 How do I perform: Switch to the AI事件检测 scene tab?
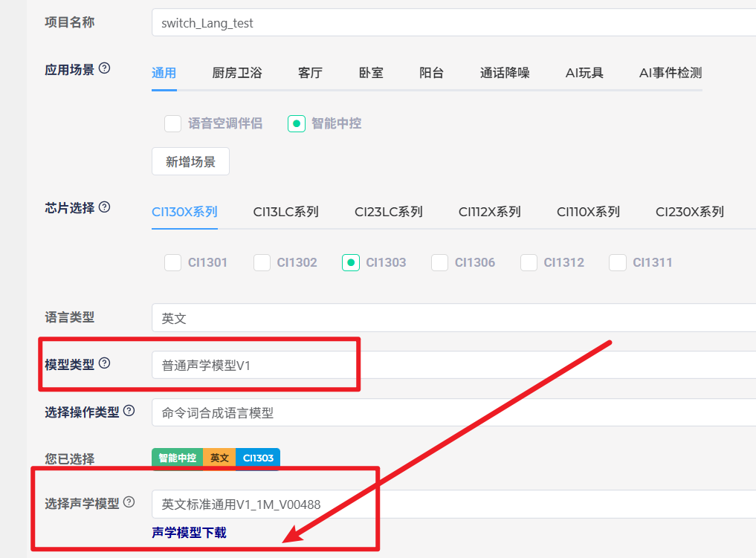tap(671, 73)
